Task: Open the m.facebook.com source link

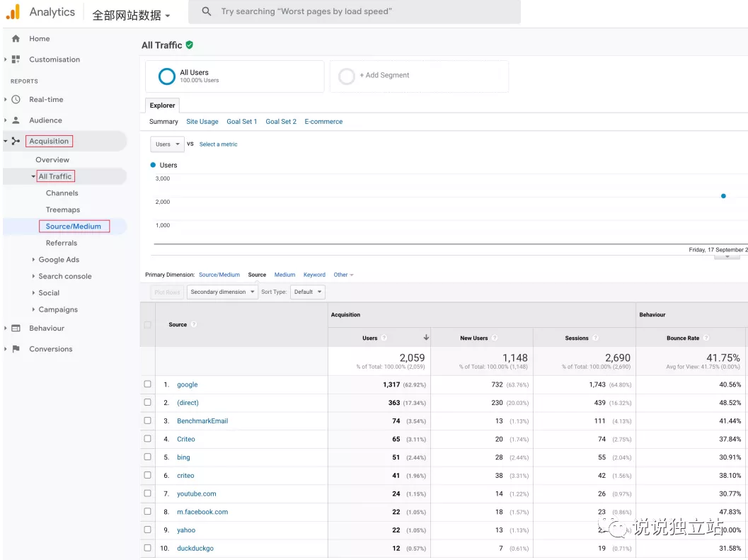Action: (x=202, y=512)
